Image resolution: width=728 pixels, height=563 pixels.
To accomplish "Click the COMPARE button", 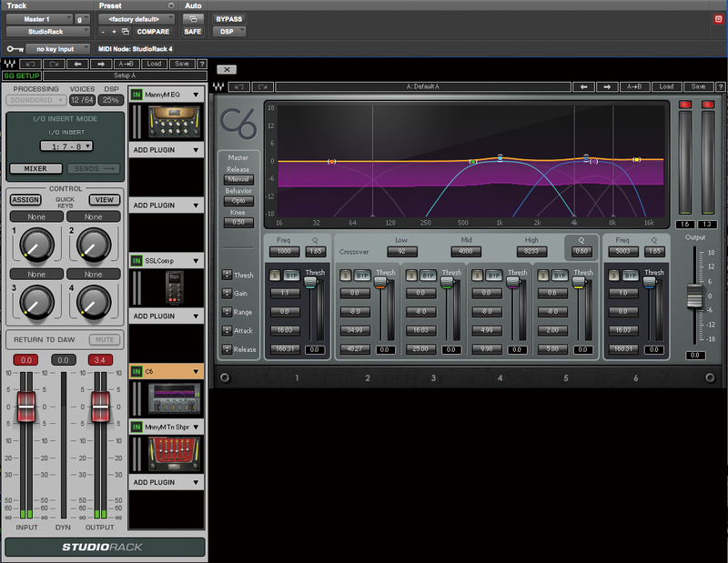I will (x=153, y=32).
